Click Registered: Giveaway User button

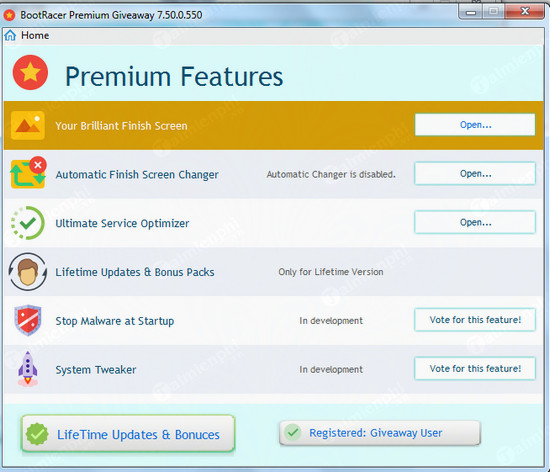380,433
